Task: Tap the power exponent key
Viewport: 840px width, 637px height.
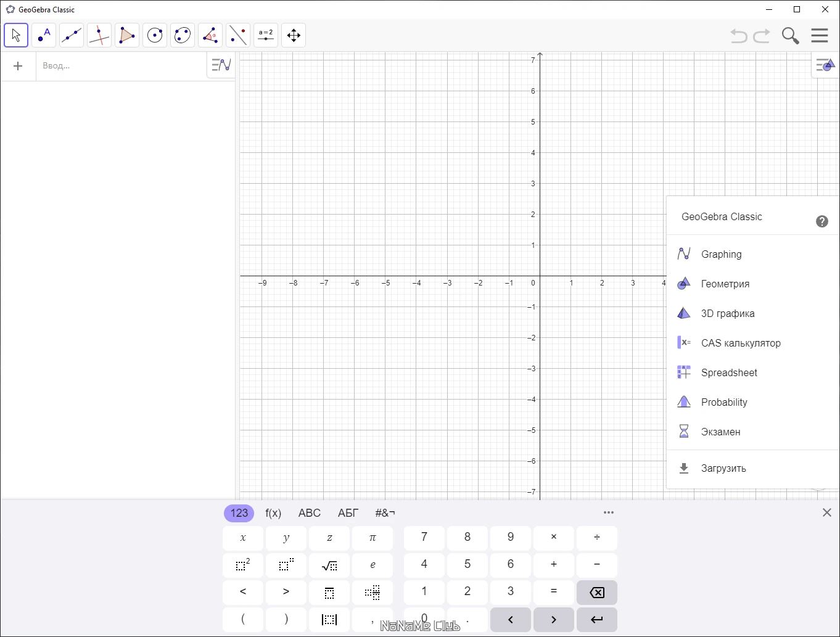Action: coord(286,565)
